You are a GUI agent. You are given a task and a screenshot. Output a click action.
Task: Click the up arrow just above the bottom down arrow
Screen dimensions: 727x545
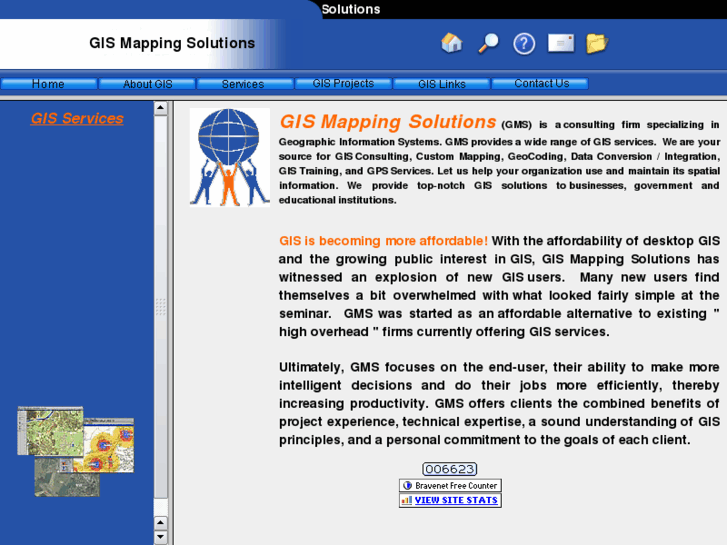point(160,523)
